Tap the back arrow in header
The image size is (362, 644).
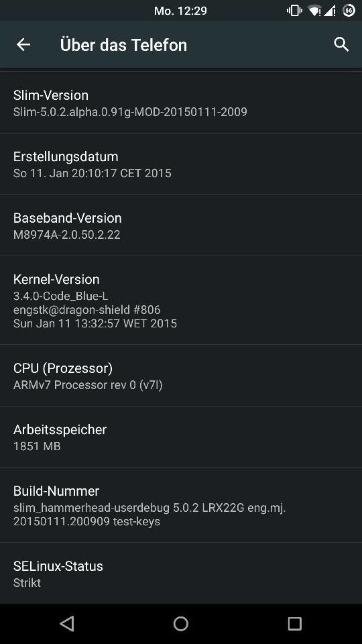click(23, 44)
